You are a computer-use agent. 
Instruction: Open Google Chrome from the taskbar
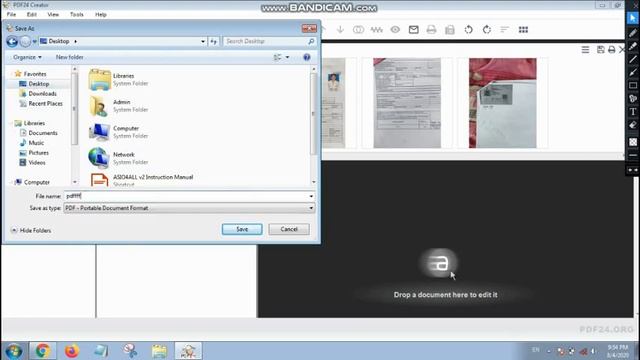pyautogui.click(x=42, y=351)
